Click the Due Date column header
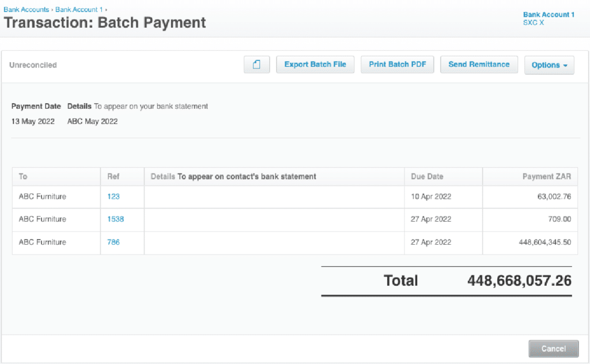 tap(427, 176)
